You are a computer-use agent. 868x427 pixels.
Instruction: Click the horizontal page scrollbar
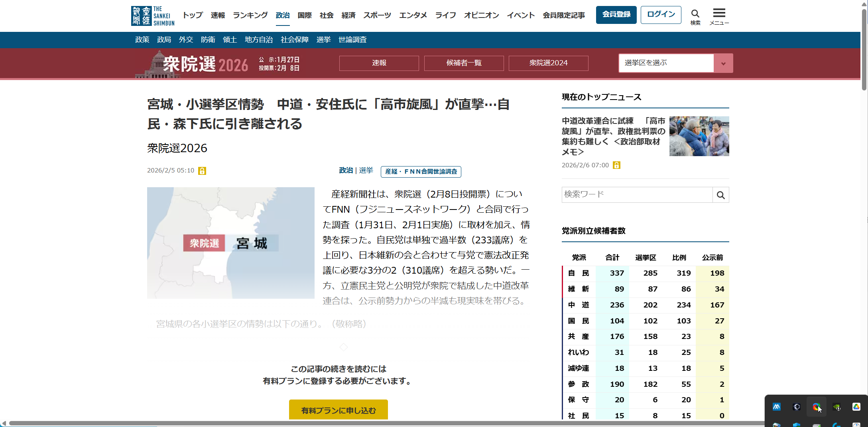(x=387, y=423)
